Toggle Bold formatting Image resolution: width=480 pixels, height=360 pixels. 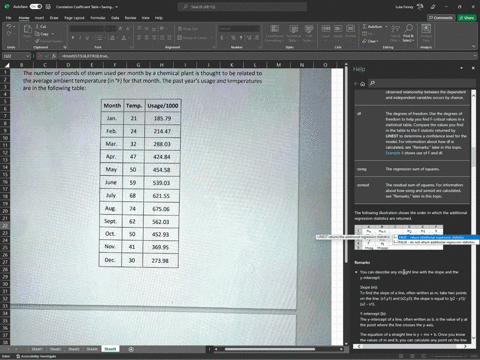click(x=73, y=38)
